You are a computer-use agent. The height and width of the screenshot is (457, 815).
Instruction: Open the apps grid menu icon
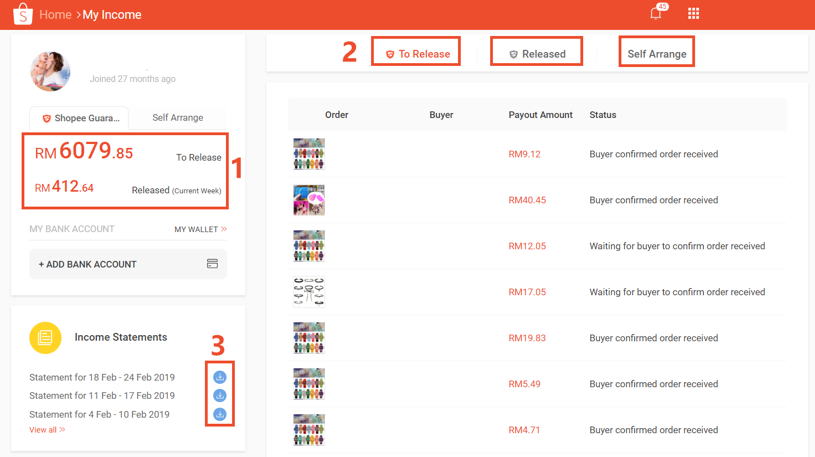click(x=693, y=14)
